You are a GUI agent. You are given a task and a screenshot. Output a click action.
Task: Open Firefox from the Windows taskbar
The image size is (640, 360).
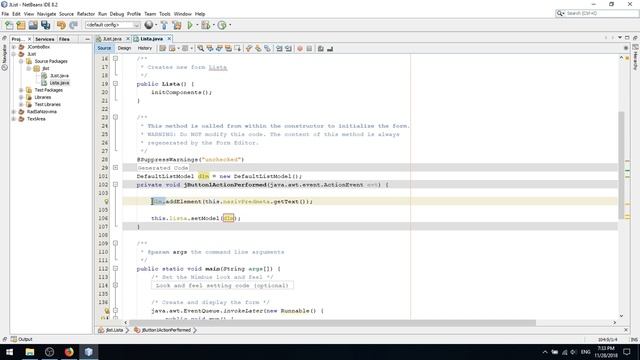(x=69, y=352)
